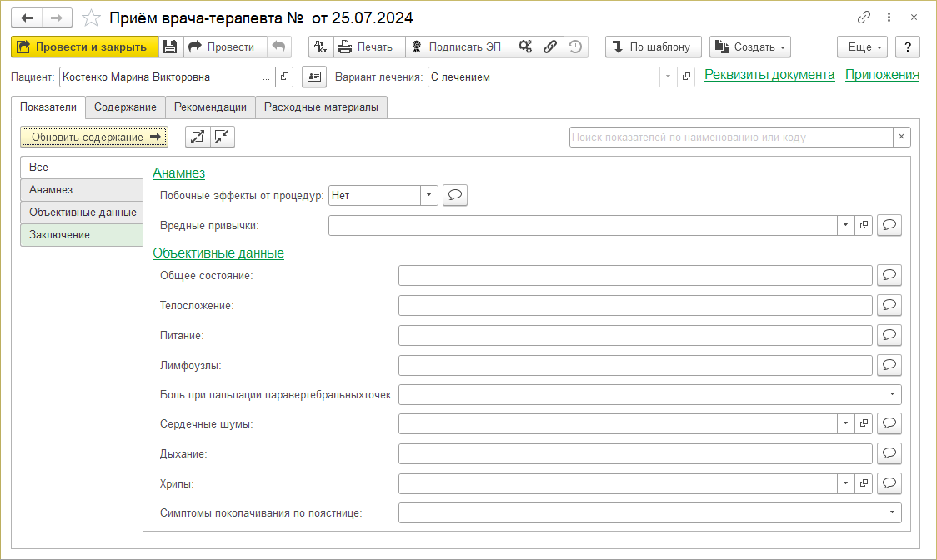Click Подписать ЭП button
937x560 pixels.
[459, 47]
